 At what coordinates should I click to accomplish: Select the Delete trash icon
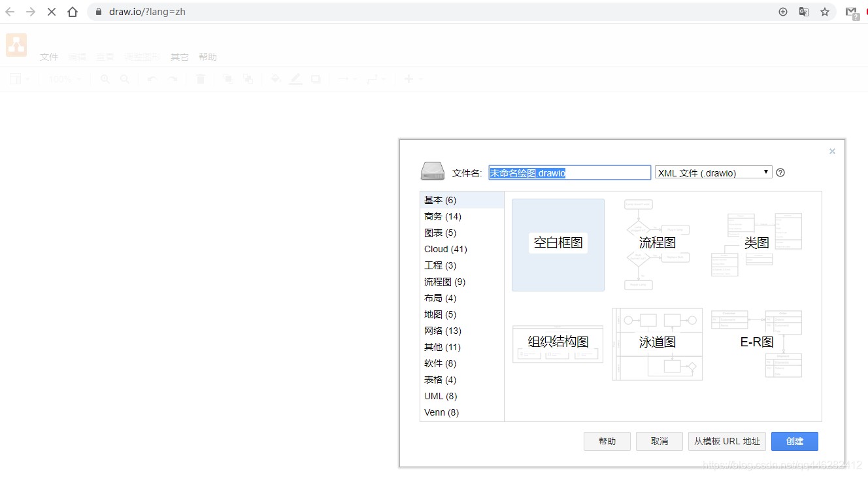[201, 78]
